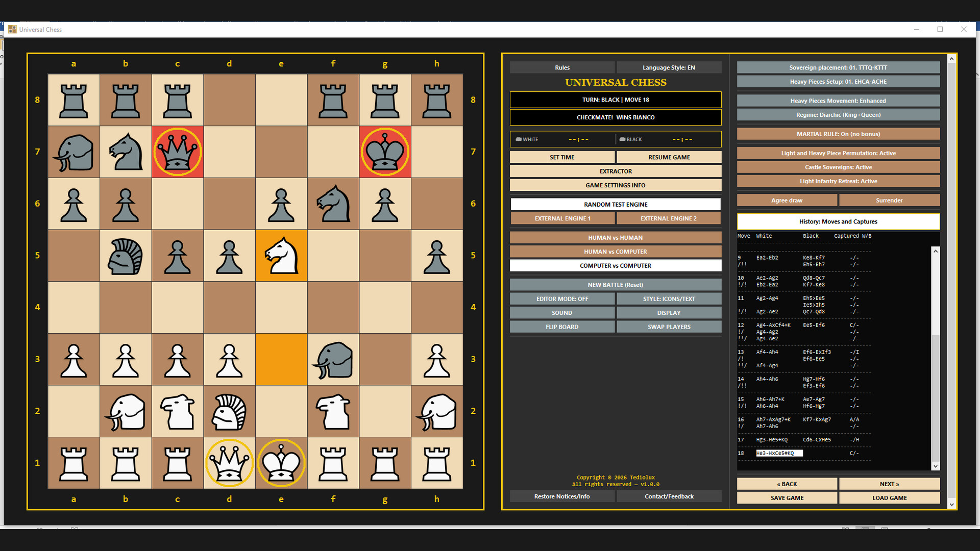Select the black elephant on f3
Viewport: 980px width, 551px height.
coord(333,359)
